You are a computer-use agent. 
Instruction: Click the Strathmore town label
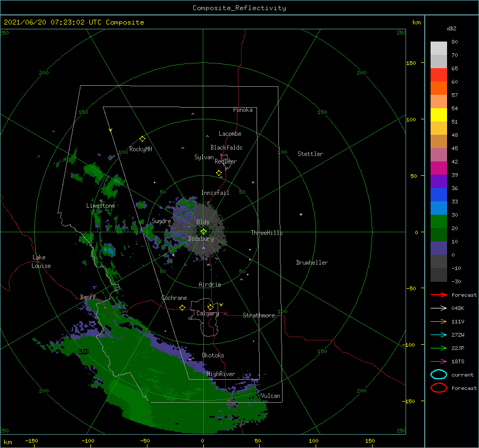tap(259, 315)
